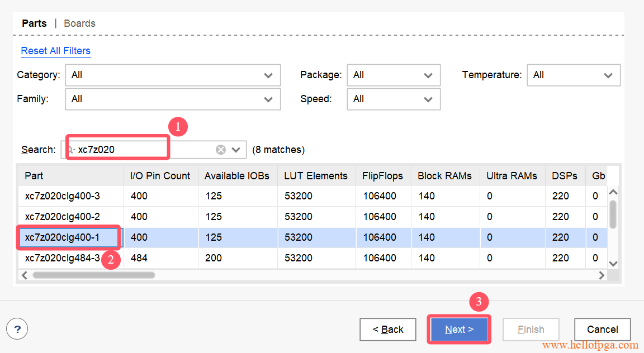Click the help question mark icon
Viewport: 644px width, 353px height.
[17, 328]
